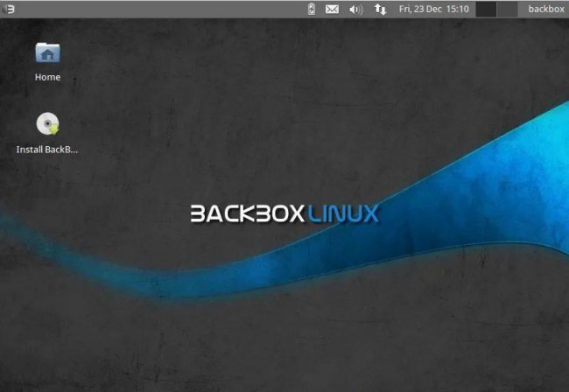Select the Install BackB... label text

[47, 150]
